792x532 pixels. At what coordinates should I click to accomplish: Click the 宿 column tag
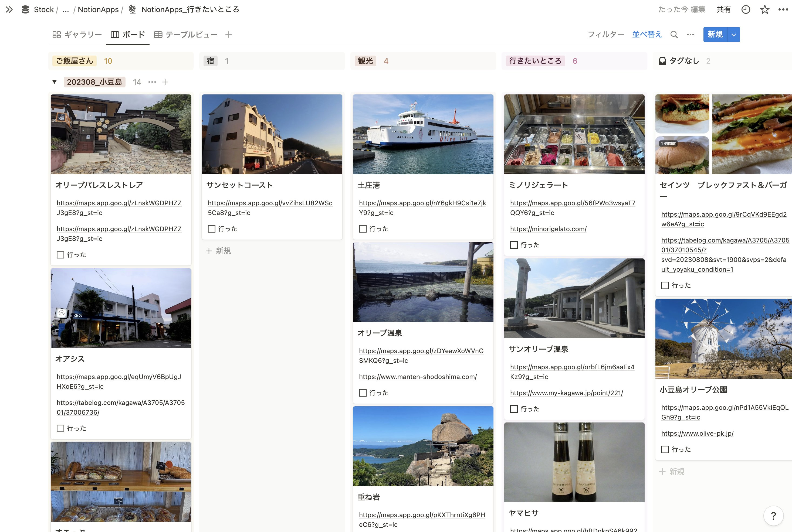[211, 61]
